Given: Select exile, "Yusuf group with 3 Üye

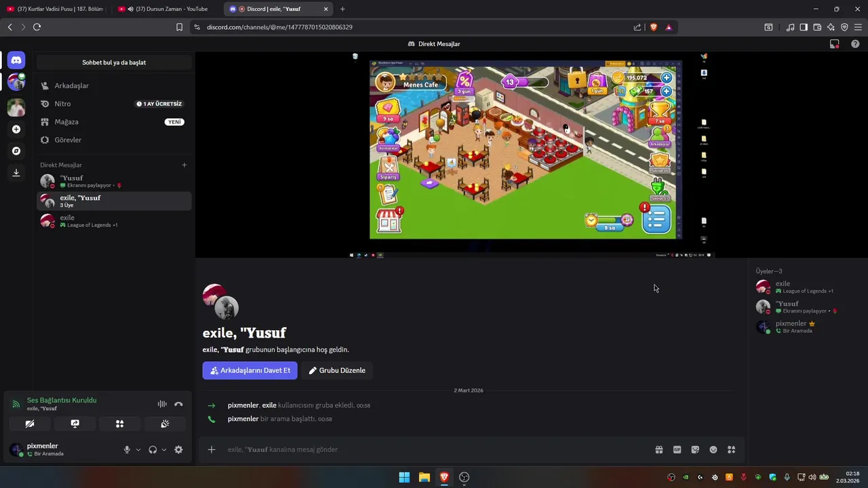Looking at the screenshot, I should [114, 201].
